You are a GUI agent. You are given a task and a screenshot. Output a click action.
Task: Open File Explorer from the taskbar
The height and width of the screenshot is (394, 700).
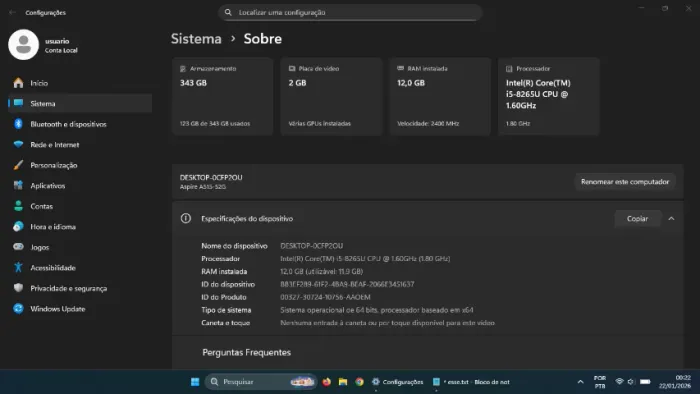tap(343, 382)
